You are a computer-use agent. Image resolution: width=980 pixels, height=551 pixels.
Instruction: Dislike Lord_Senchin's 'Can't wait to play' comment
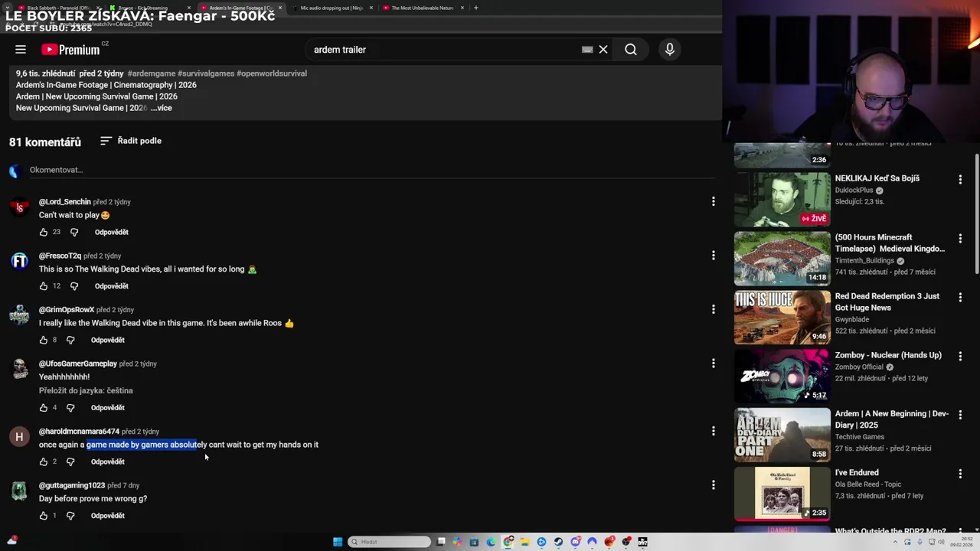click(x=74, y=232)
